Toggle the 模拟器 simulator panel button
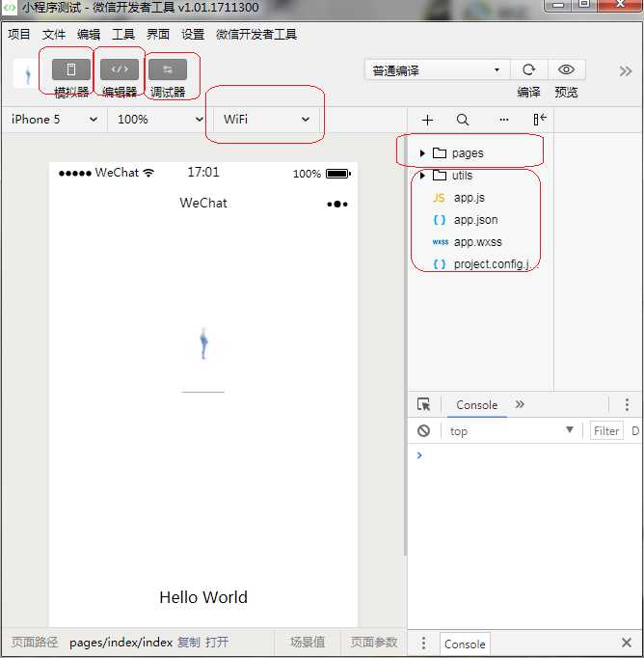 pyautogui.click(x=70, y=69)
